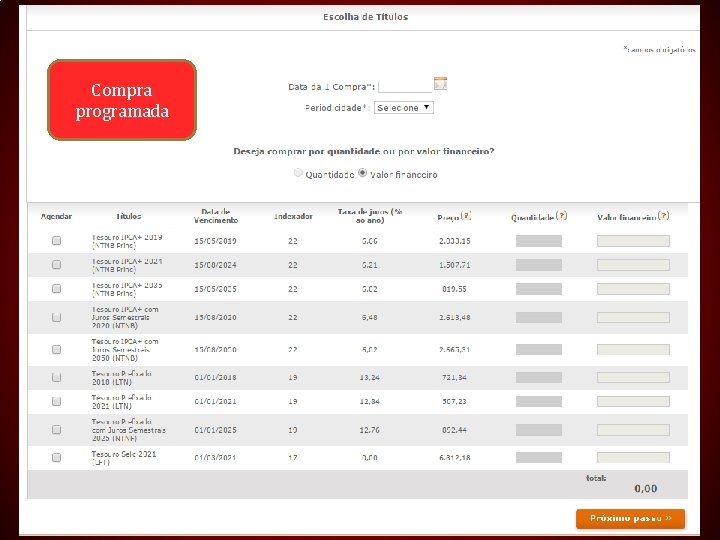Image resolution: width=720 pixels, height=540 pixels.
Task: Click maturity date 01/01/2025
Action: point(215,430)
